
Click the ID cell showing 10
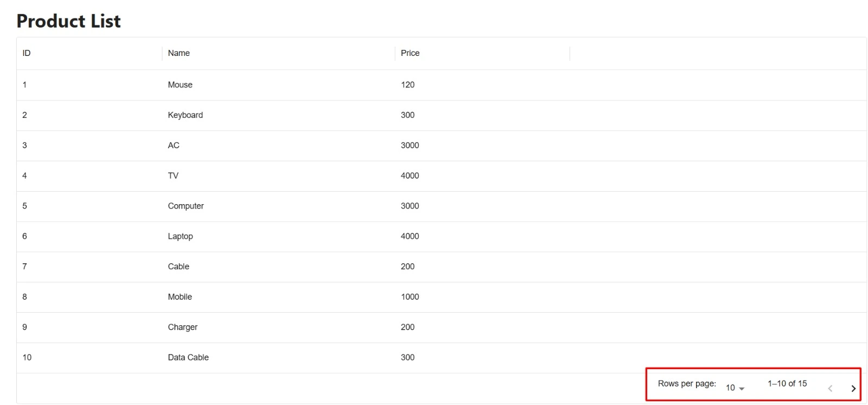(27, 358)
